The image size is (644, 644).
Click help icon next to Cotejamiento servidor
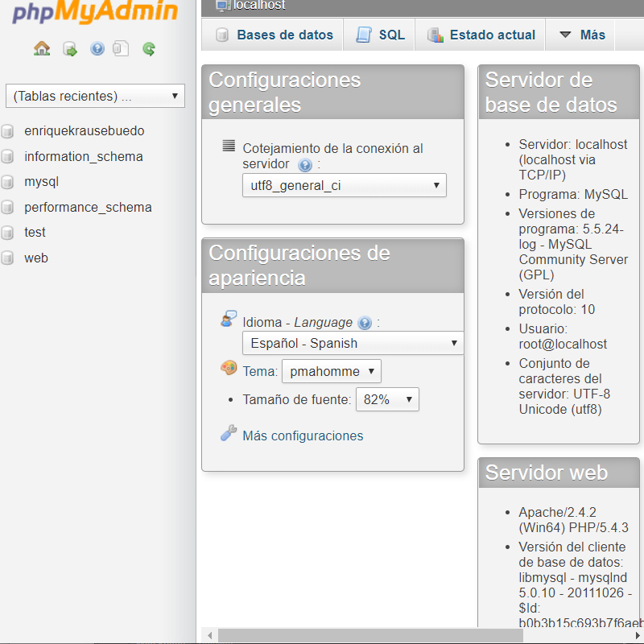pos(305,165)
